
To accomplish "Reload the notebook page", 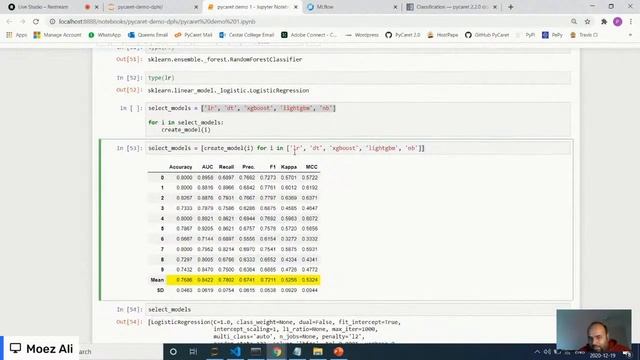I will pyautogui.click(x=36, y=21).
